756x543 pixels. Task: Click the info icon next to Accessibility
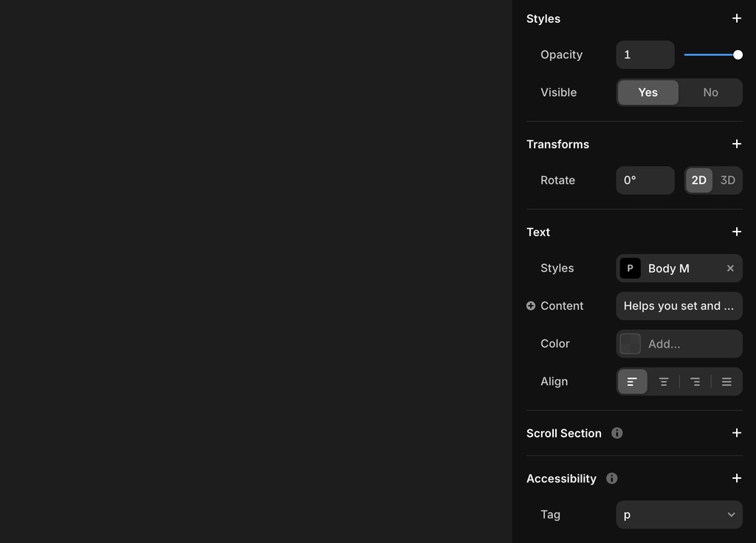click(611, 478)
